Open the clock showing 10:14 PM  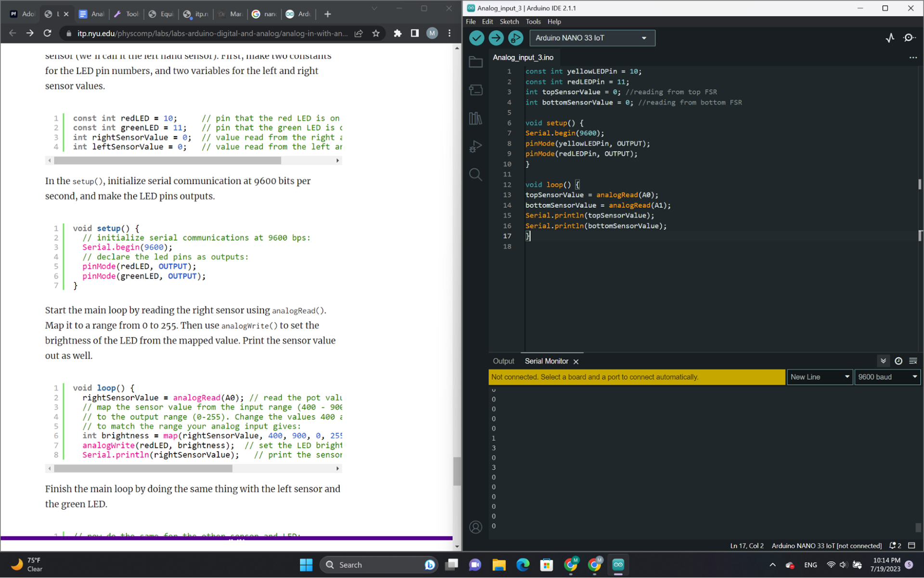(x=885, y=565)
